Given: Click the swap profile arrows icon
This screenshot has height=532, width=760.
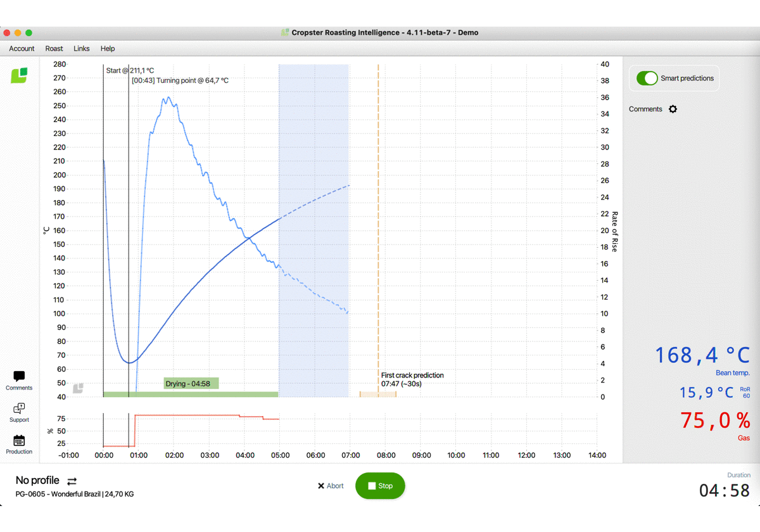Looking at the screenshot, I should pyautogui.click(x=72, y=481).
